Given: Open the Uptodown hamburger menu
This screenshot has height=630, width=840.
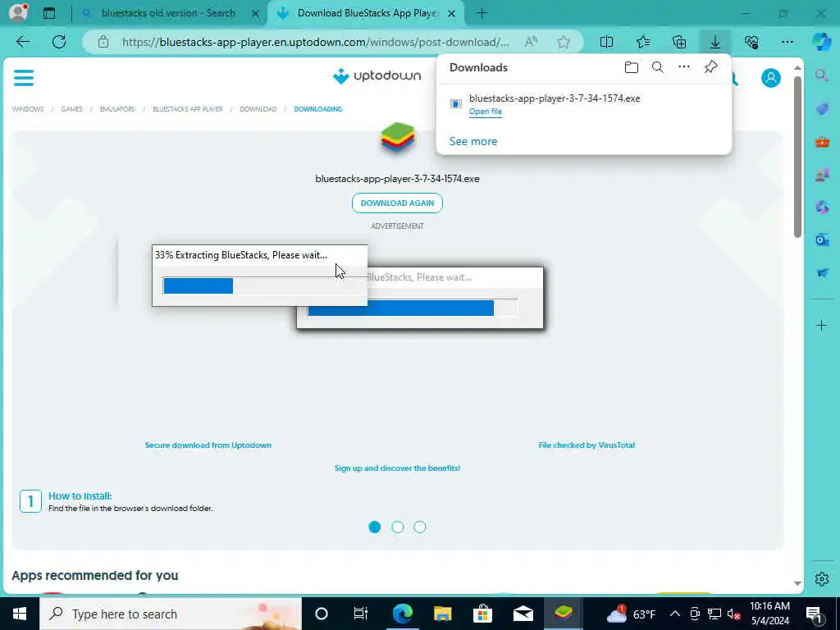Looking at the screenshot, I should pos(24,78).
